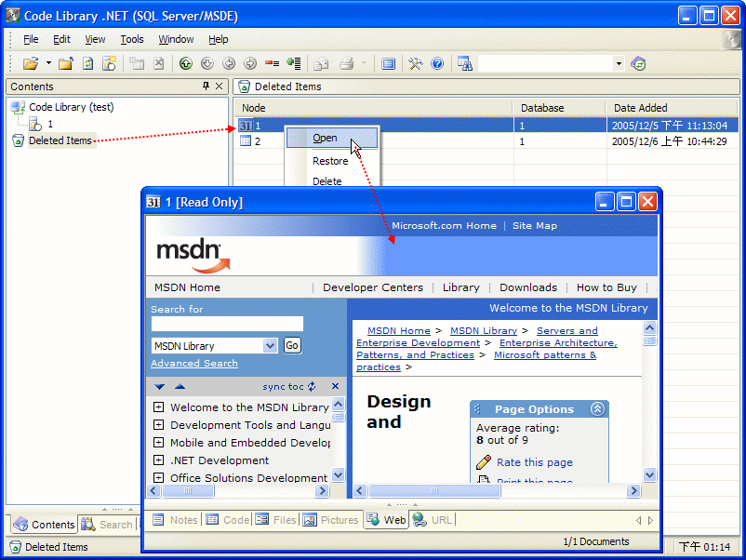Switch to the Search tab in Contents panel
This screenshot has width=746, height=560.
(107, 525)
